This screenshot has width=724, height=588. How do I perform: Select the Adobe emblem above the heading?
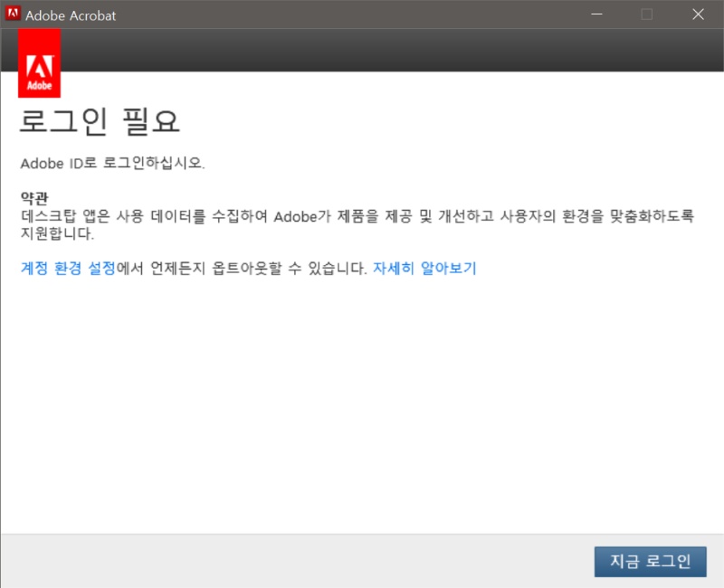39,62
